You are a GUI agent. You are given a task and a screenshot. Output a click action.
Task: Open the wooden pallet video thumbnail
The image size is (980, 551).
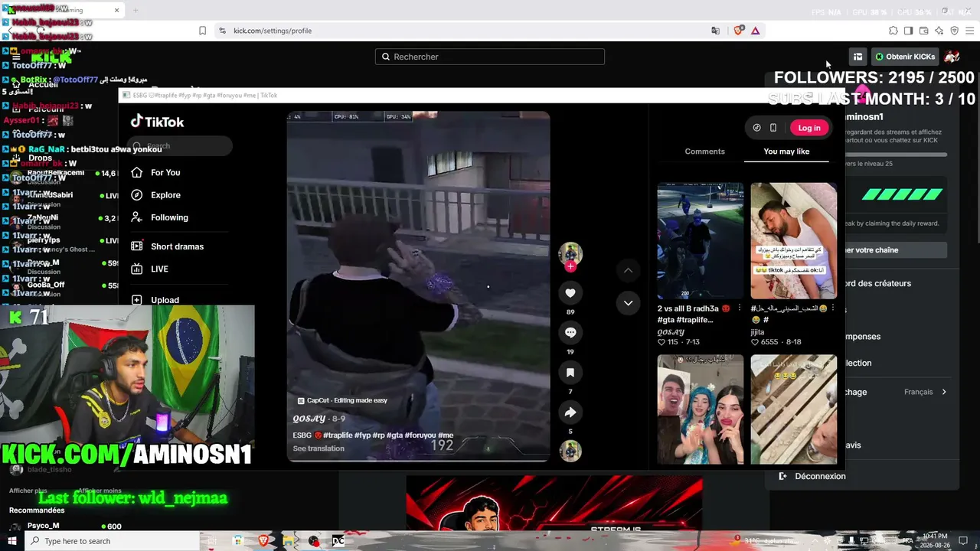794,409
